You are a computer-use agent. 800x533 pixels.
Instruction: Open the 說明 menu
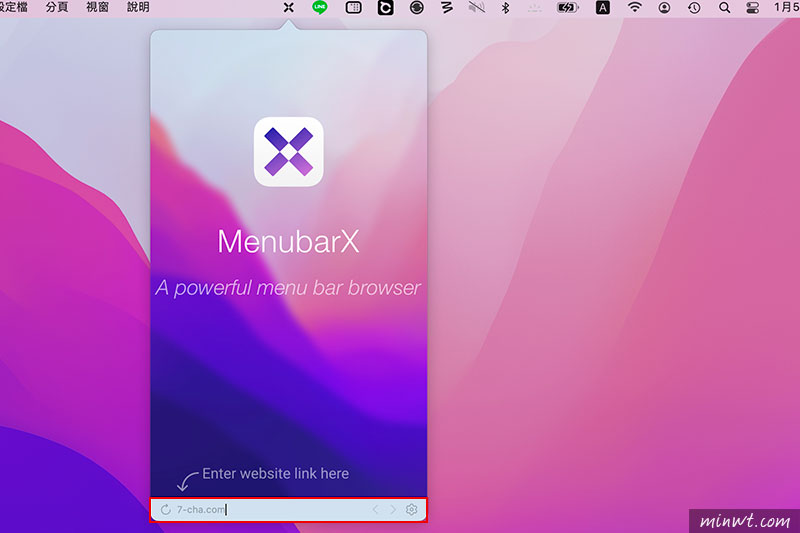click(138, 7)
